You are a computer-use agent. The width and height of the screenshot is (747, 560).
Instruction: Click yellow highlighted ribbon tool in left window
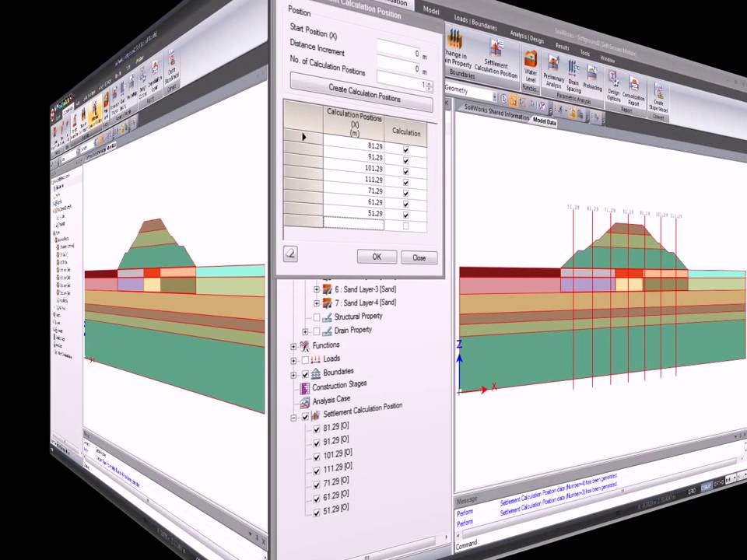[x=96, y=110]
